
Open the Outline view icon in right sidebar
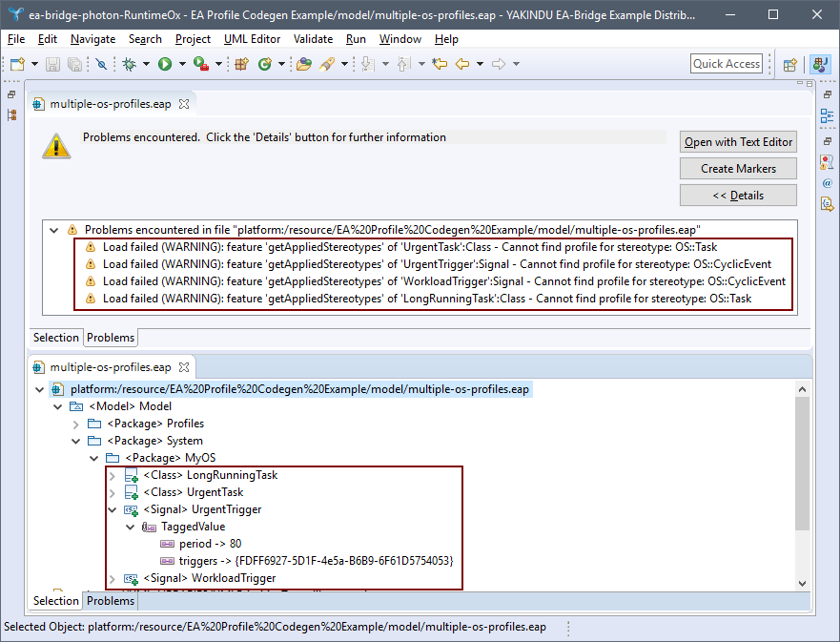coord(827,115)
